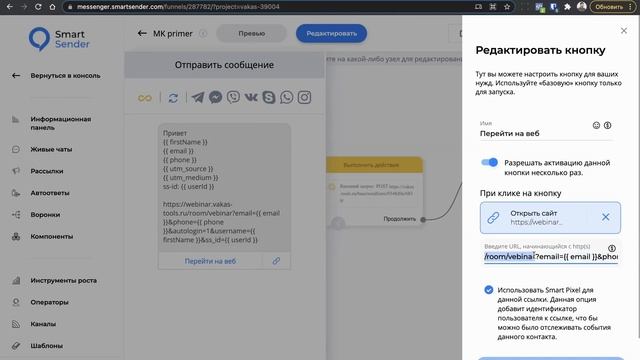This screenshot has height=360, width=640.
Task: Click the message text block starting with Привет
Action: pos(224,187)
